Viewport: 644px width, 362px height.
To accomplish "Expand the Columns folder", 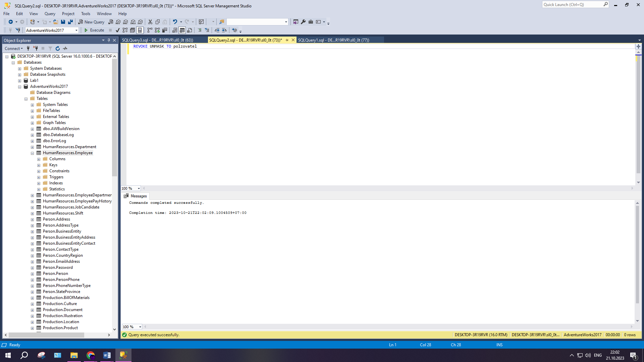I will coord(39,159).
